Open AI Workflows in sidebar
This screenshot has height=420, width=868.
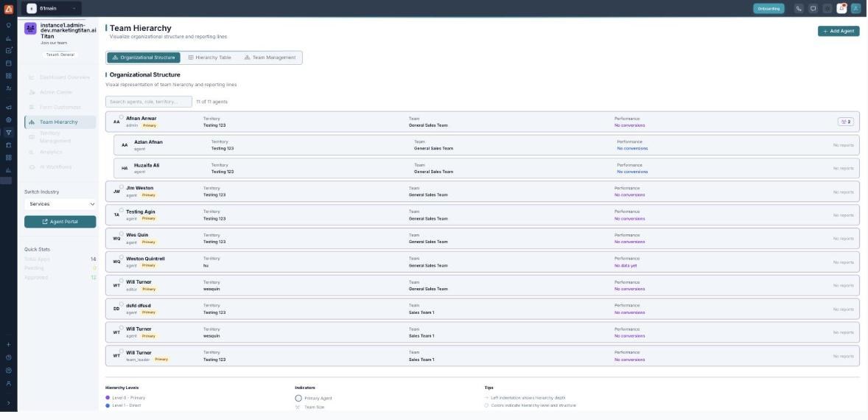60,167
